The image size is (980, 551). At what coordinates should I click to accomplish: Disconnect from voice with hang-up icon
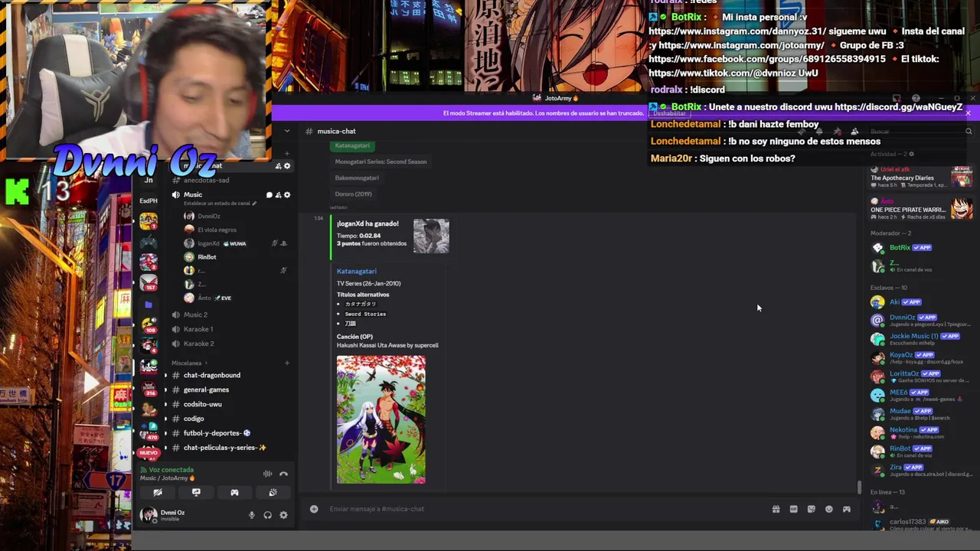click(x=283, y=474)
